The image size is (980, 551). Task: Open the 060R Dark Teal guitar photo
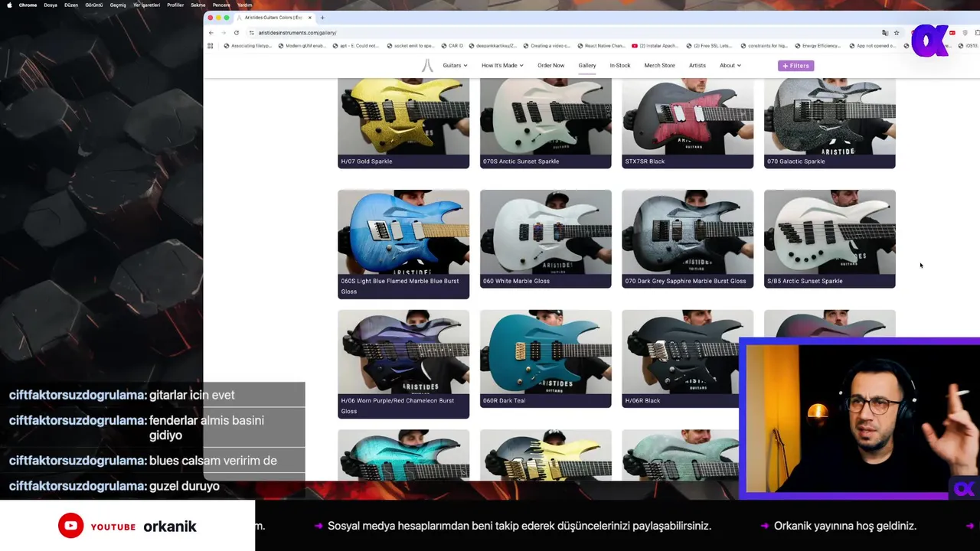pos(546,352)
